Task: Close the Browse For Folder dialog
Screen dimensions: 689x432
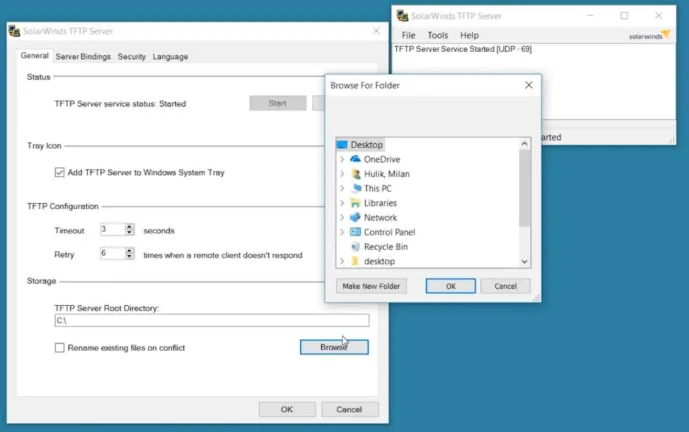Action: pos(529,85)
